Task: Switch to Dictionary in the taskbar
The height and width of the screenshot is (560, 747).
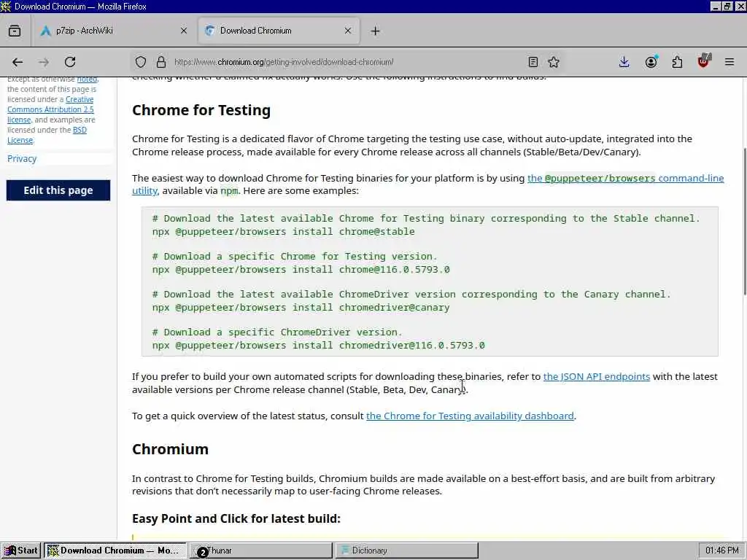Action: 407,551
